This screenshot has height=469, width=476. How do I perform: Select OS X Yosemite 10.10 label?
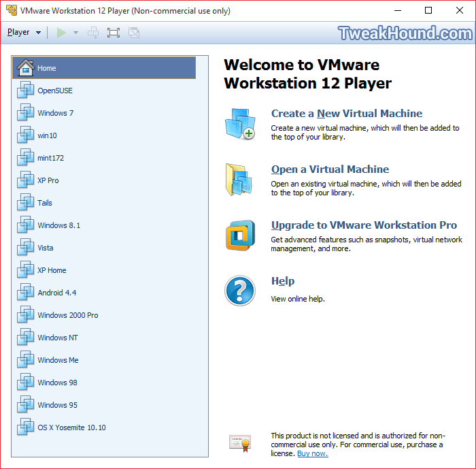71,428
